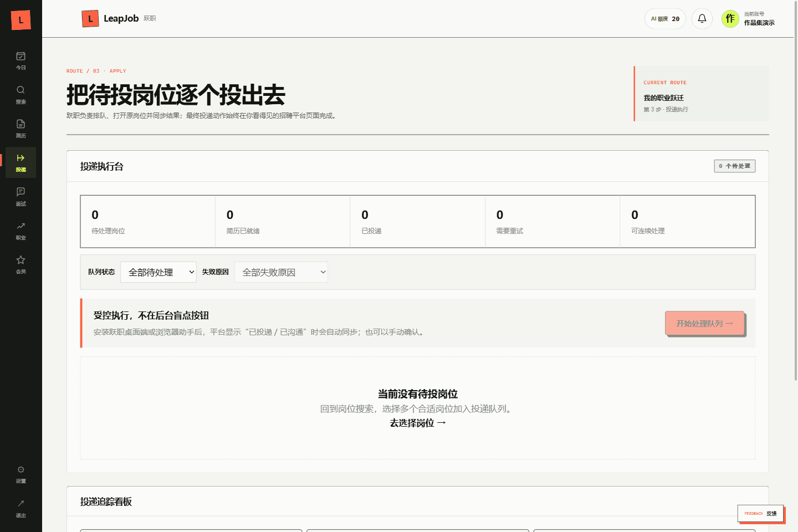
Task: Click the 已投递 stat cell
Action: coord(418,222)
